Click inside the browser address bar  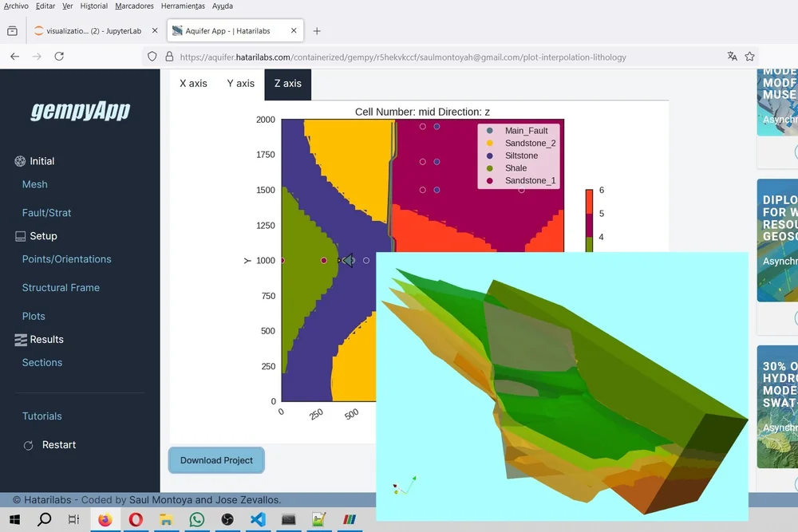[x=399, y=57]
